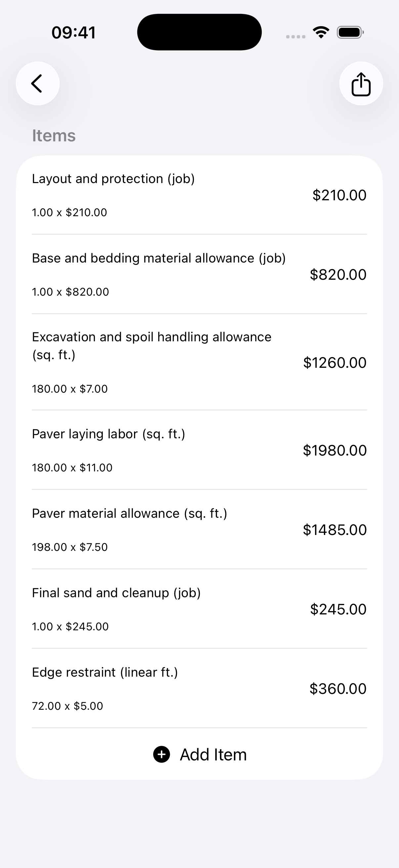Open Final sand and cleanup item

point(199,609)
